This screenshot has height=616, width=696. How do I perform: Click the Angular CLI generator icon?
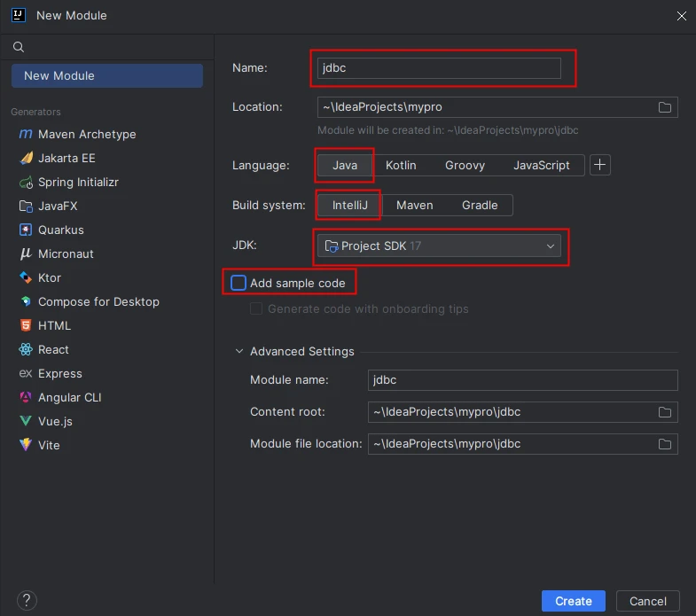click(25, 398)
